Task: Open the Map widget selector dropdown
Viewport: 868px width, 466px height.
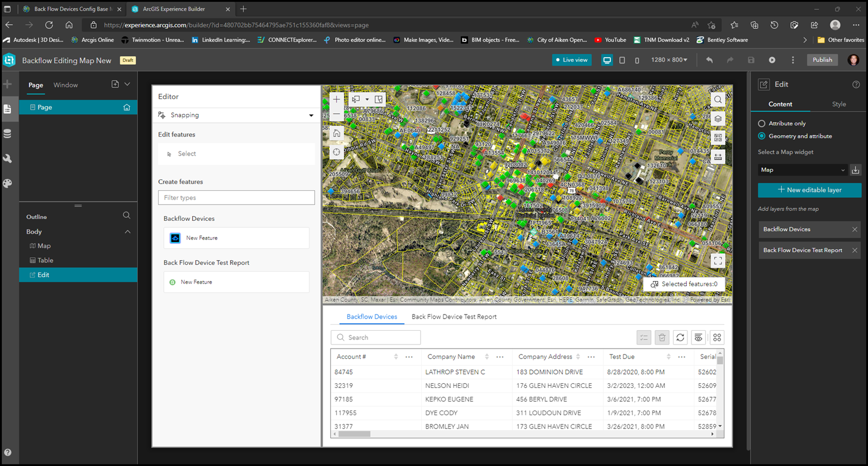Action: 803,169
